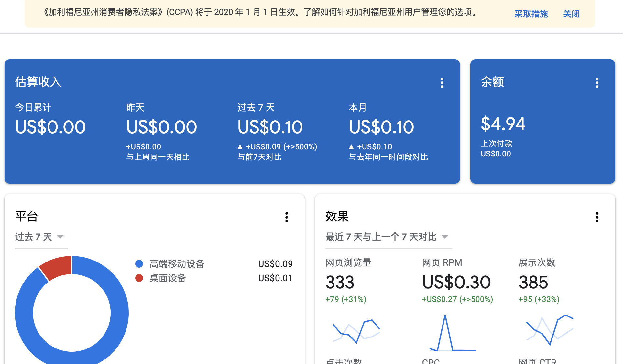
Task: Dismiss the CCPA banner with 关闭
Action: click(x=571, y=14)
